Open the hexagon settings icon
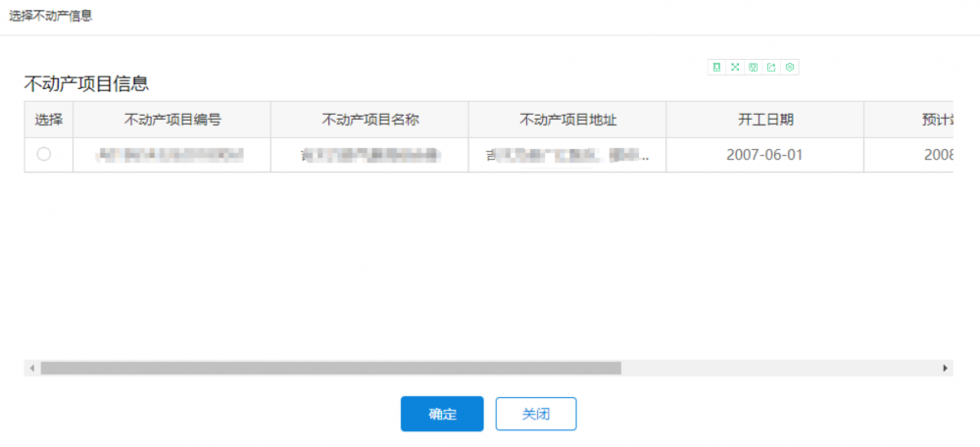This screenshot has height=447, width=980. [790, 67]
